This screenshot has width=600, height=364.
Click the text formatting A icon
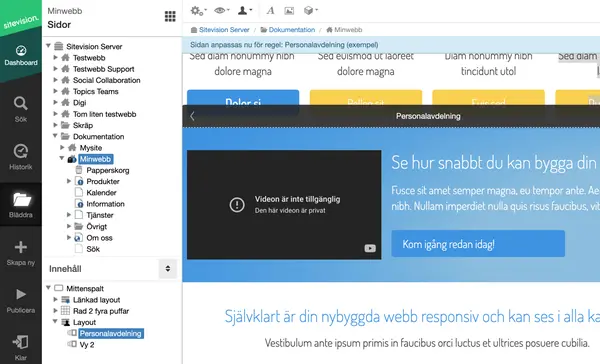click(x=271, y=11)
